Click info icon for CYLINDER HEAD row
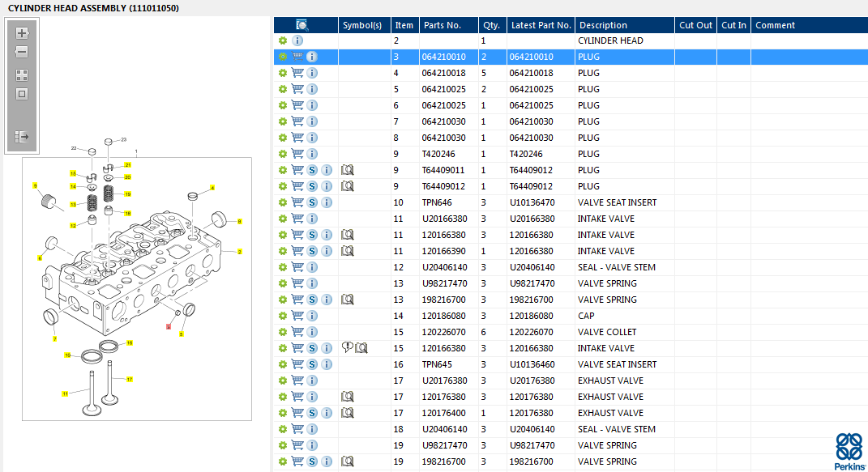Viewport: 868px width, 472px height. (297, 40)
